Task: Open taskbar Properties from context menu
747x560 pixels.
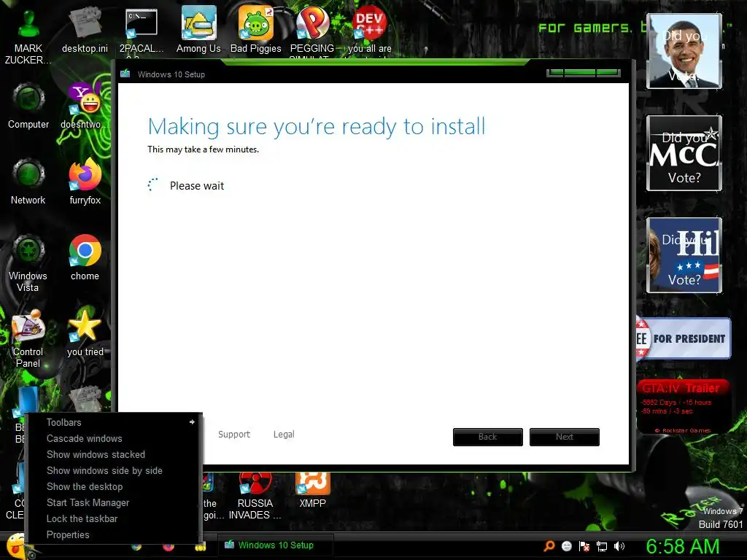Action: [x=68, y=534]
